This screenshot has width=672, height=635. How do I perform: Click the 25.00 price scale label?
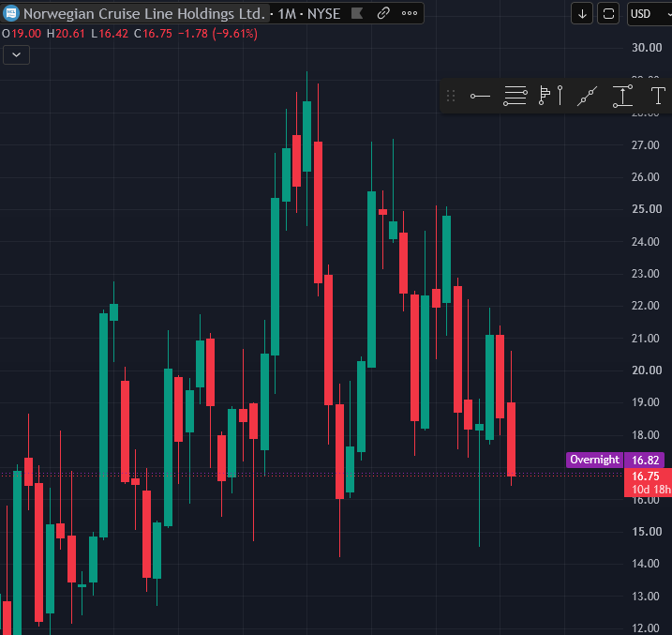pyautogui.click(x=647, y=209)
